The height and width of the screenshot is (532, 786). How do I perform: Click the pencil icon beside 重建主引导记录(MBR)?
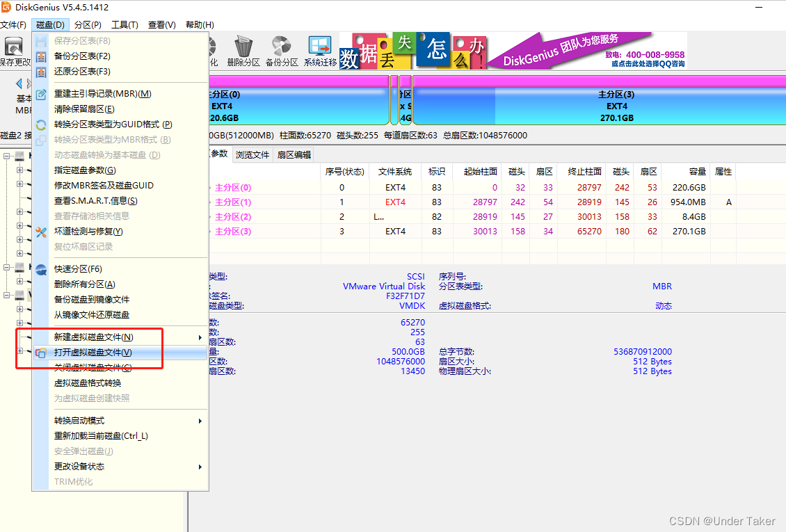coord(41,94)
